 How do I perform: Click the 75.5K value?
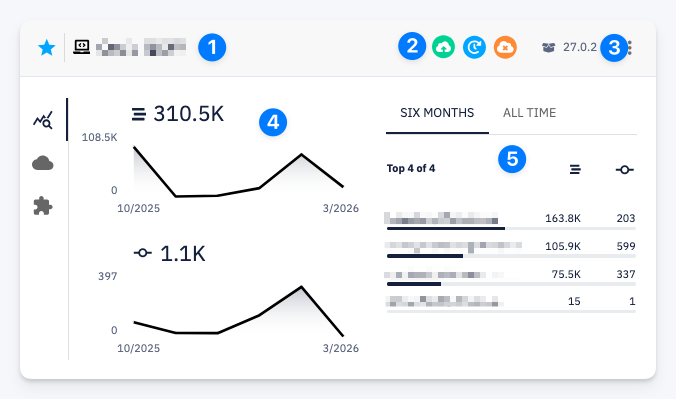point(566,274)
